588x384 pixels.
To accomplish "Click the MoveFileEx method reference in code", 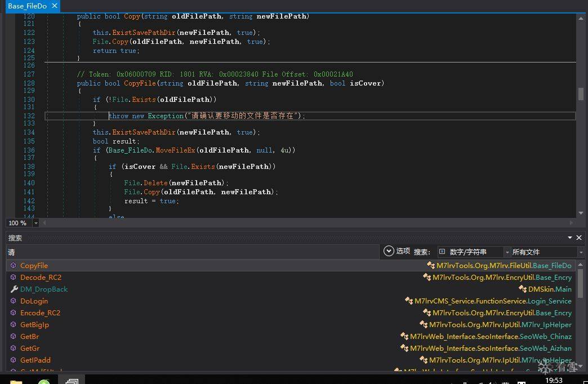I will tap(176, 150).
